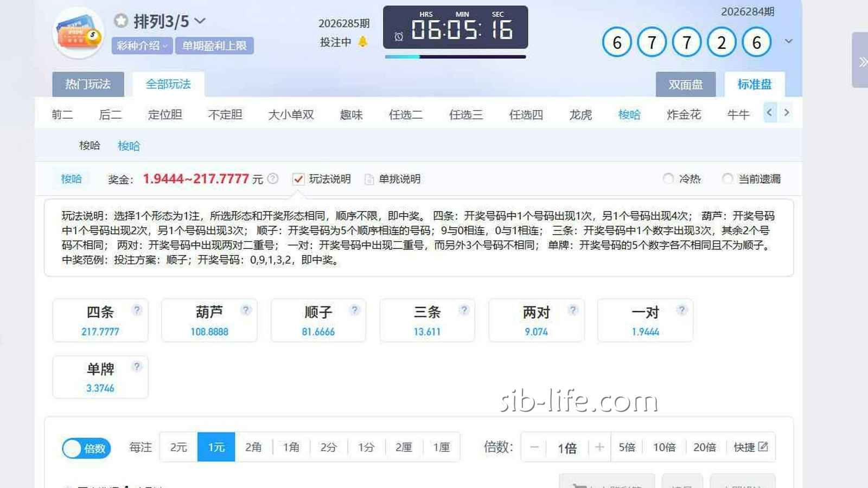
Task: Toggle the 倍数 switch
Action: 86,448
